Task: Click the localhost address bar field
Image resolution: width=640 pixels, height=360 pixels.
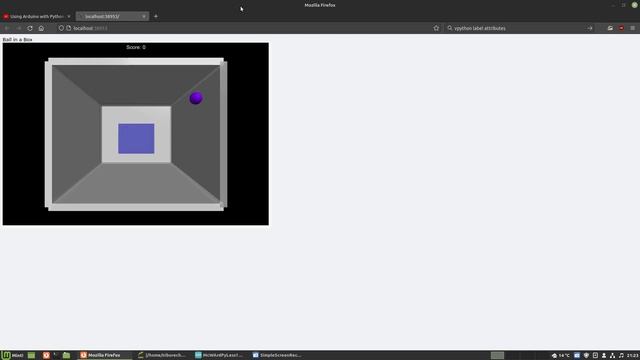Action: point(249,28)
